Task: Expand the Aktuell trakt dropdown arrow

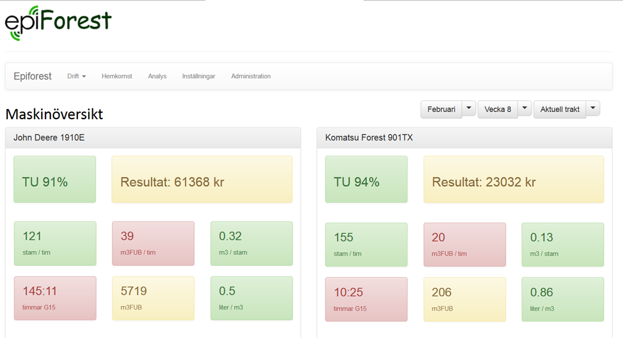Action: click(x=593, y=108)
